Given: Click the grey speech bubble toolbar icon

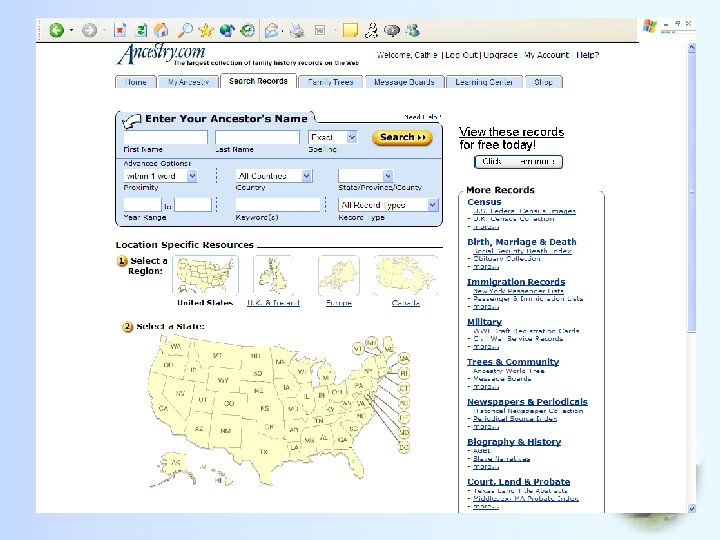Looking at the screenshot, I should (392, 31).
